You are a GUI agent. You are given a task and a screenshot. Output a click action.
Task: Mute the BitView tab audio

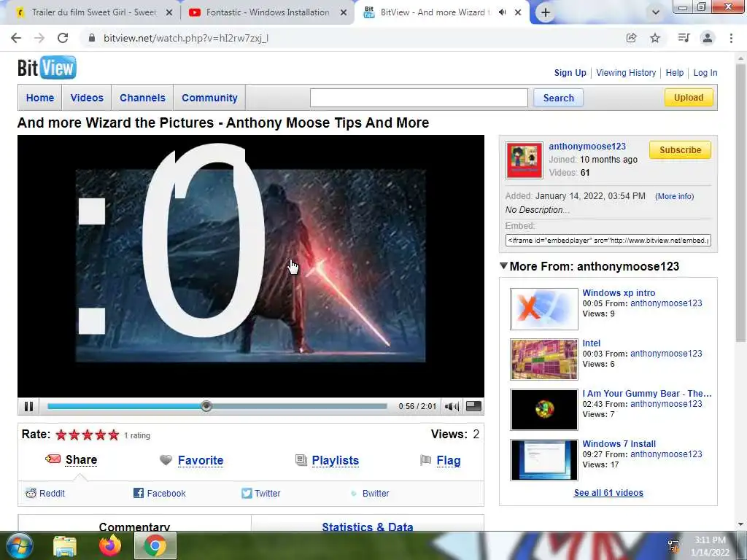[502, 12]
